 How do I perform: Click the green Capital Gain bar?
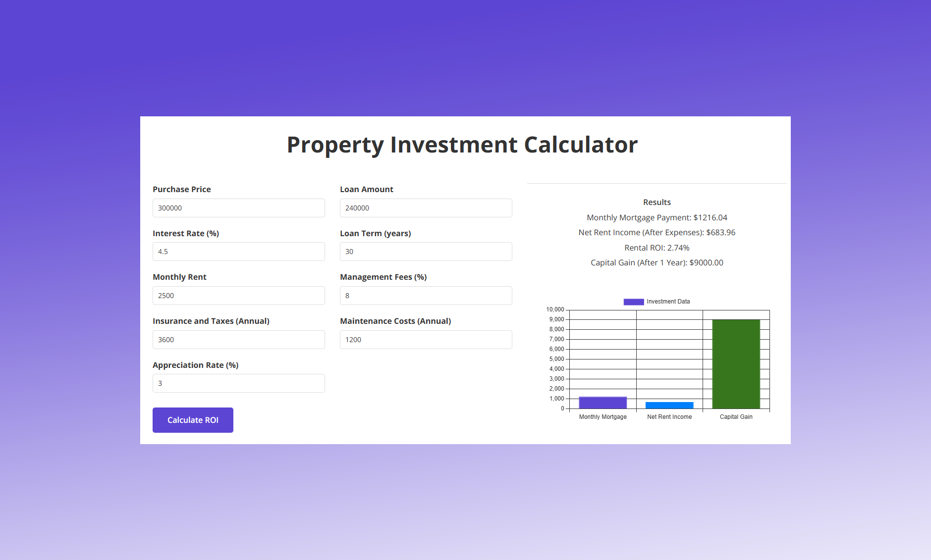736,364
